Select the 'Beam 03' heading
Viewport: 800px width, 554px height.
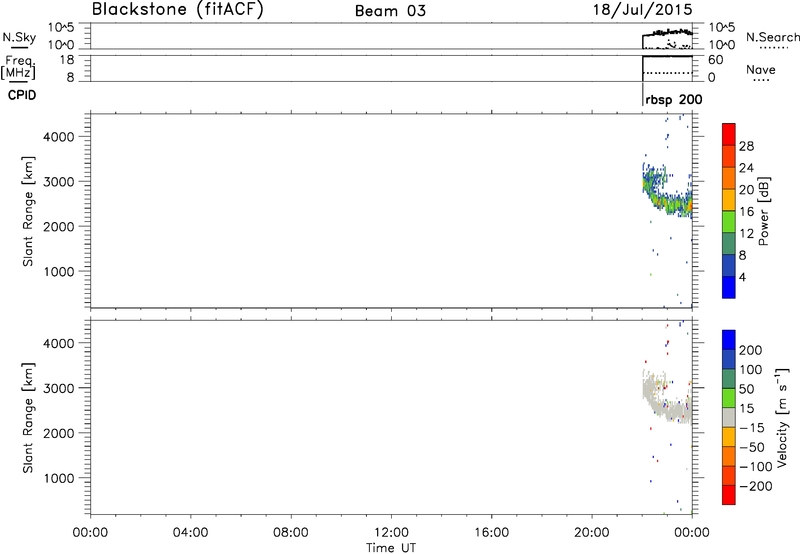(x=390, y=11)
